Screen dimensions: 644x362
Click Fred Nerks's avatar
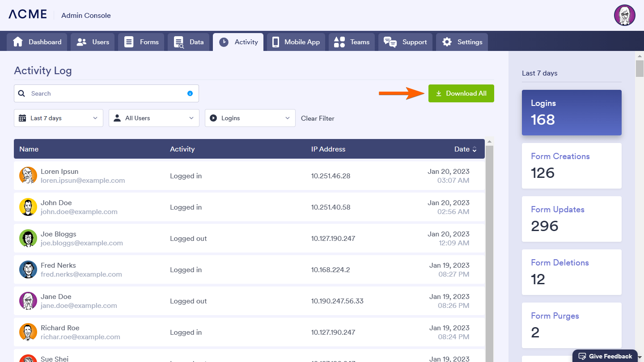(x=28, y=269)
